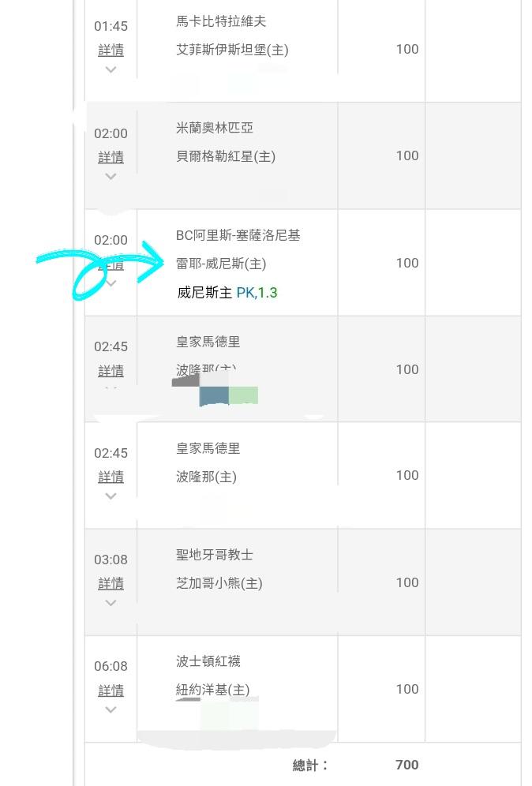Expand the 06:08 row chevron
This screenshot has height=786, width=532.
click(111, 709)
